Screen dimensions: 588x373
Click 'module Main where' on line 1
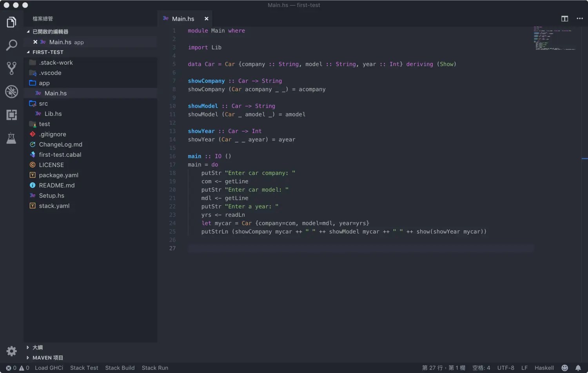[x=216, y=31]
